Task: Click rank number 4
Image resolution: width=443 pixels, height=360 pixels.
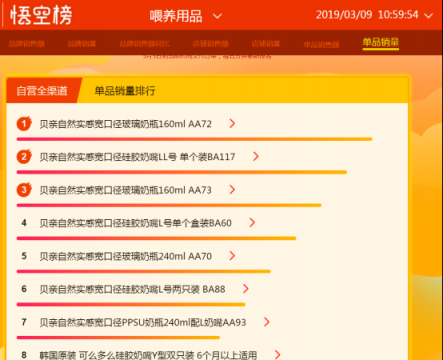Action: pyautogui.click(x=24, y=223)
